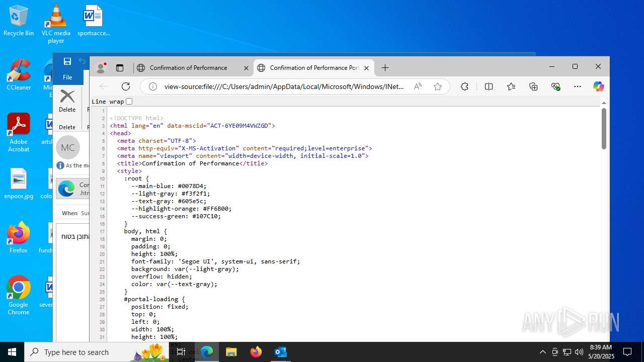Click the scrollbar up arrow in source view
The image size is (644, 362).
pyautogui.click(x=604, y=103)
